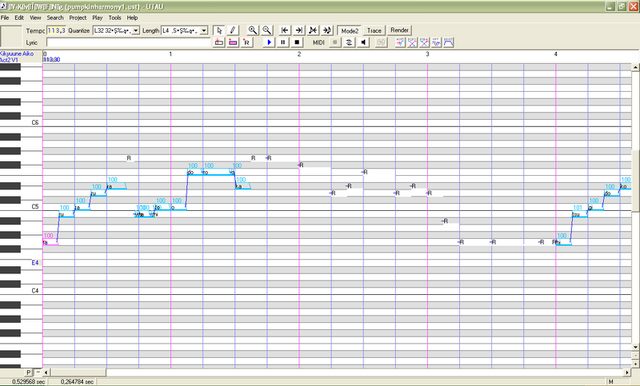Toggle the tilde button beside P
This screenshot has width=640, height=386.
pyautogui.click(x=38, y=372)
